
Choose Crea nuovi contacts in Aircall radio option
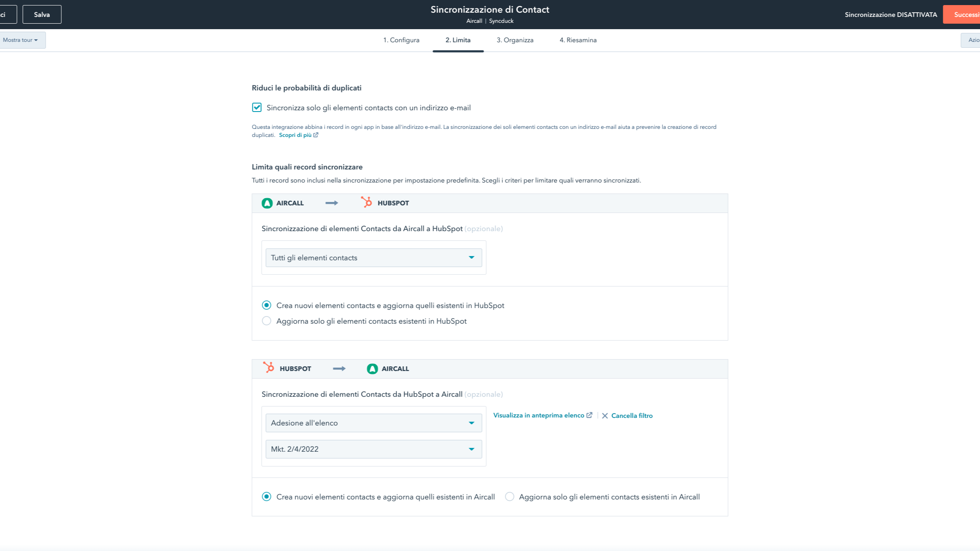point(266,497)
